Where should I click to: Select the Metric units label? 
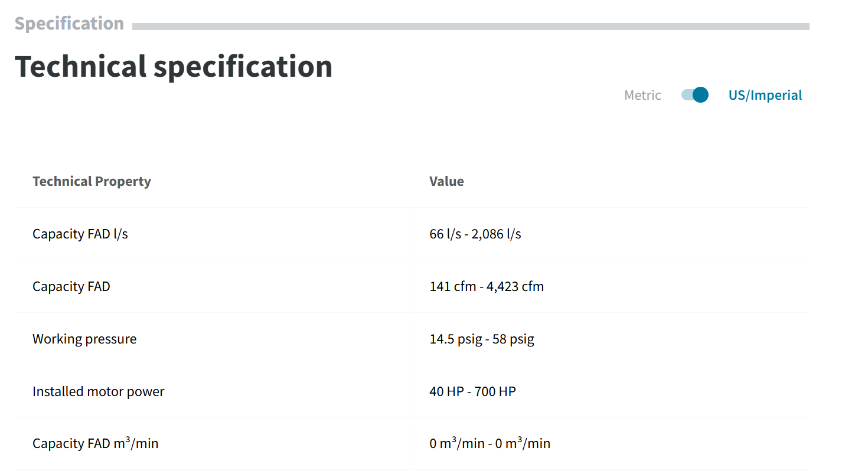click(642, 95)
